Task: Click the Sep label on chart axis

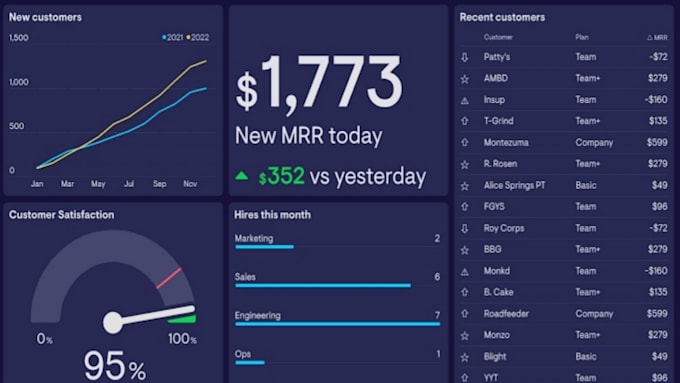Action: click(x=160, y=184)
